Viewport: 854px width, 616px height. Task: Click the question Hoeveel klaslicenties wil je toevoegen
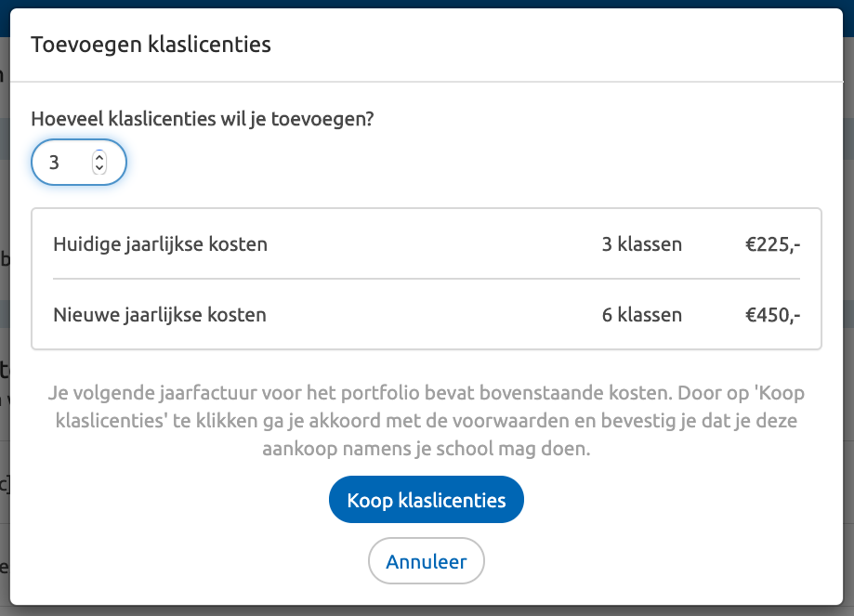coord(203,119)
